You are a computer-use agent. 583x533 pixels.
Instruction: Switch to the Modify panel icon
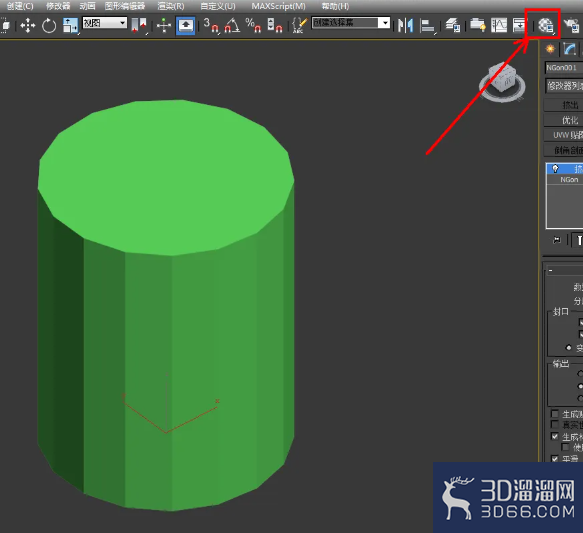tap(569, 49)
